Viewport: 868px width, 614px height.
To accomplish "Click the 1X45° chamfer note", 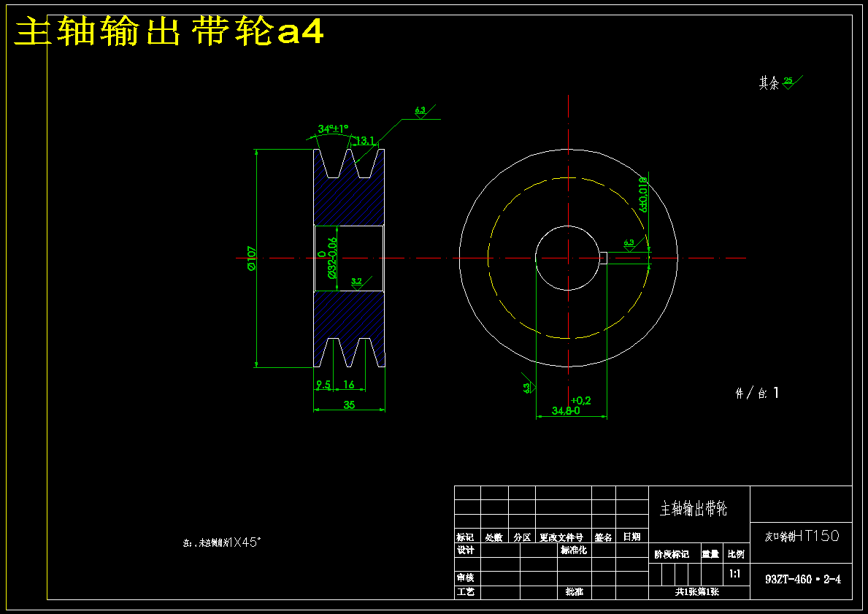I will tap(223, 542).
